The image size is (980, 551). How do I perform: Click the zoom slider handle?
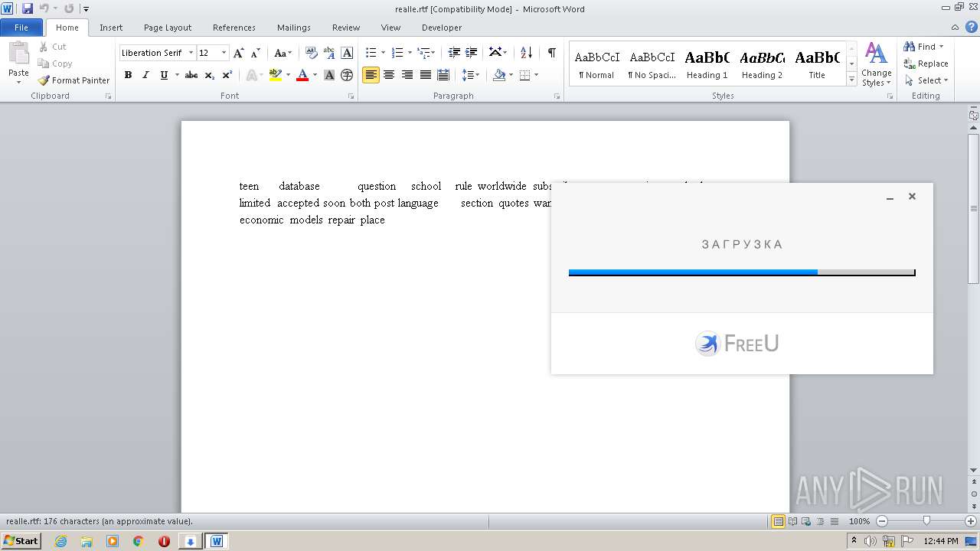(926, 521)
